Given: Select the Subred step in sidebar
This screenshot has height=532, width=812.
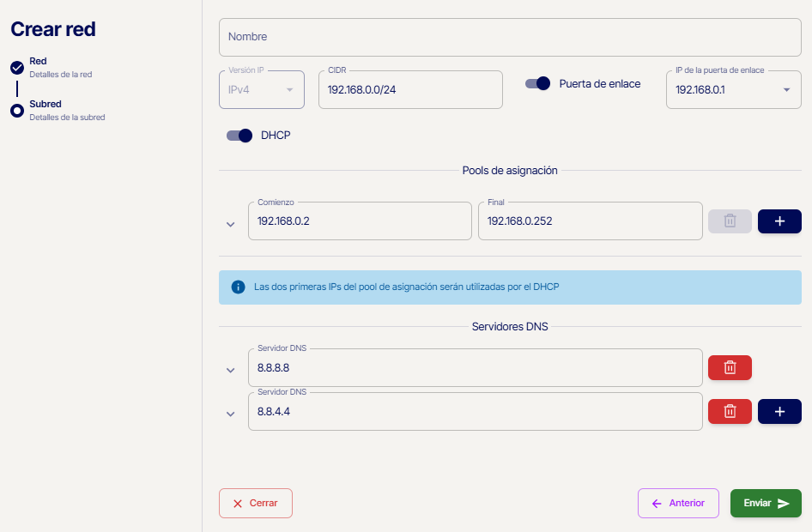Looking at the screenshot, I should coord(45,105).
